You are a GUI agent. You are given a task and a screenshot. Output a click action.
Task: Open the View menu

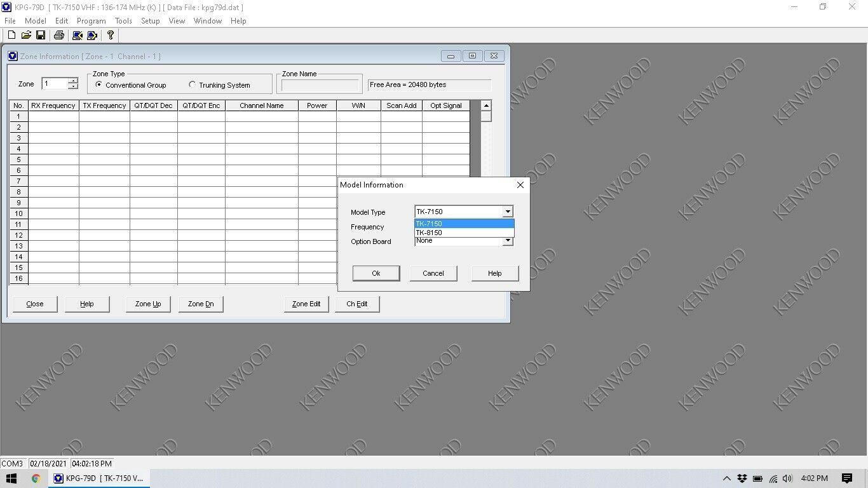point(177,21)
